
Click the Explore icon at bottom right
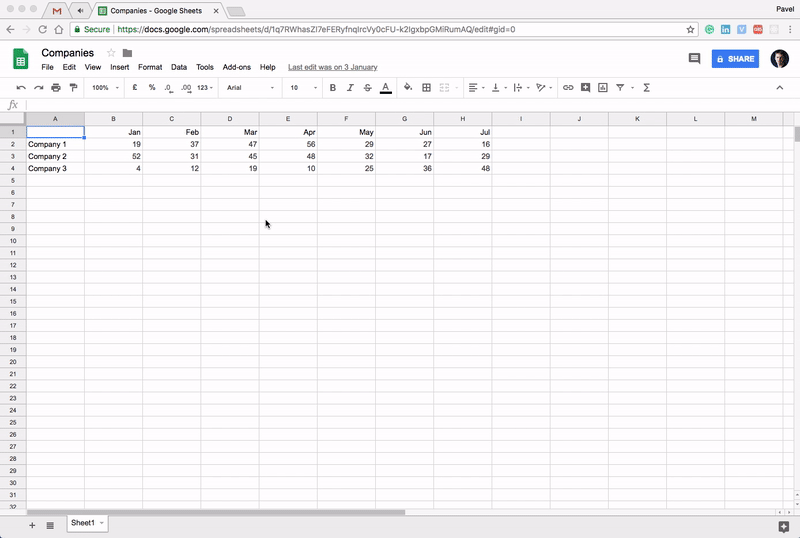(784, 526)
